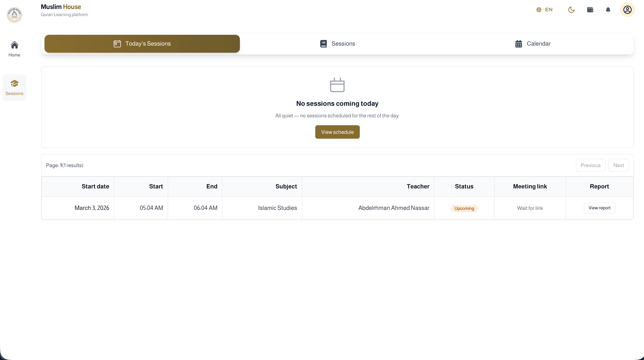Switch to the Sessions tab
This screenshot has width=644, height=360.
tap(337, 44)
